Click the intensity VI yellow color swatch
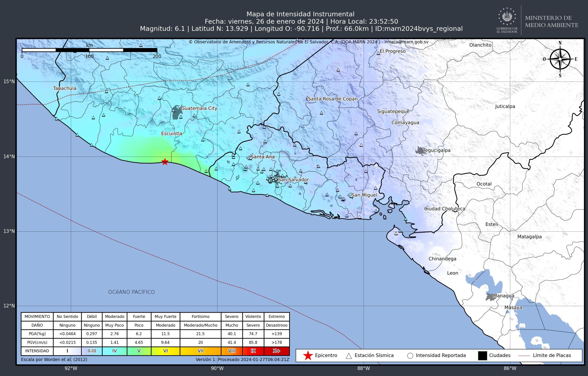The image size is (588, 376). [x=165, y=351]
